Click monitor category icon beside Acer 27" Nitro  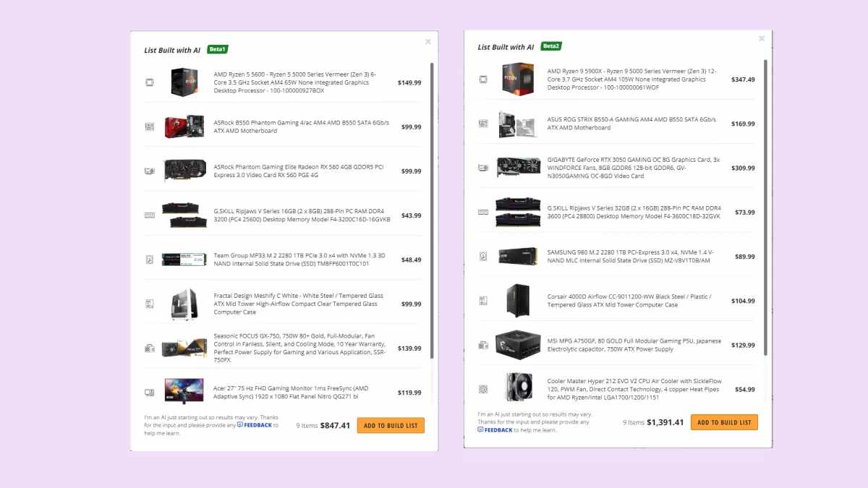[x=150, y=393]
